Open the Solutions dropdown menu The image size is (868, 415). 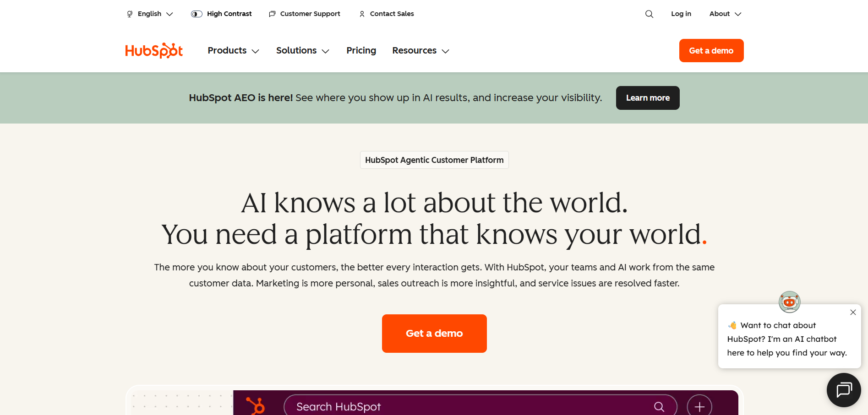pos(303,50)
